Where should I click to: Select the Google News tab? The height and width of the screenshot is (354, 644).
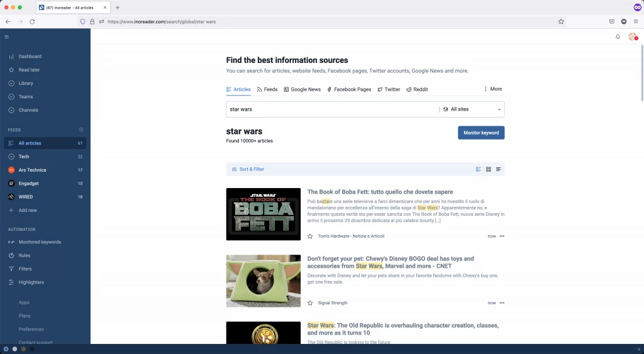pyautogui.click(x=302, y=89)
